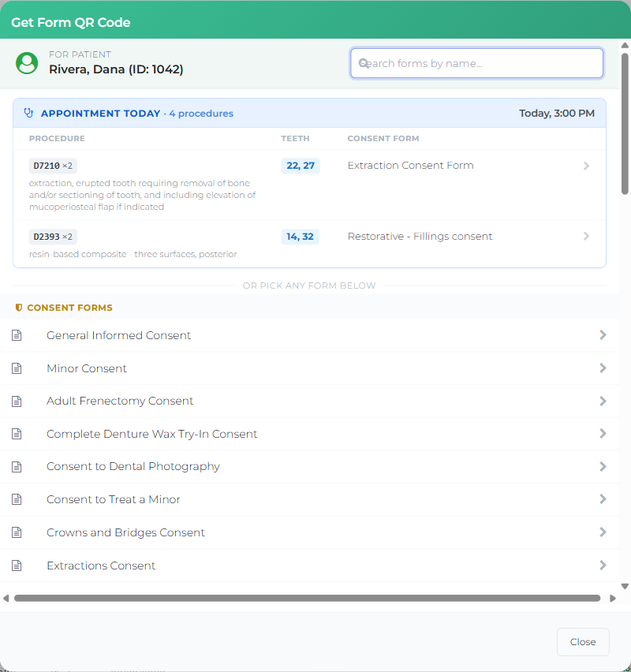Open chevron for Extractions Consent
The height and width of the screenshot is (672, 631).
603,565
